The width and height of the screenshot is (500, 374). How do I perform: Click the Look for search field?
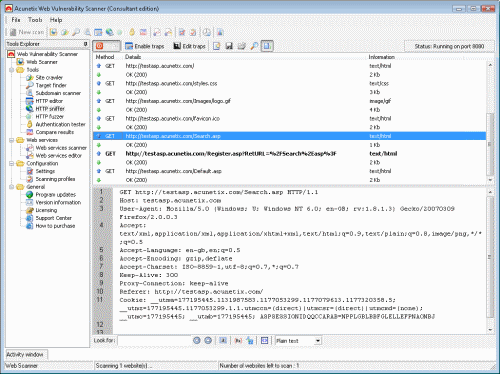(x=154, y=340)
